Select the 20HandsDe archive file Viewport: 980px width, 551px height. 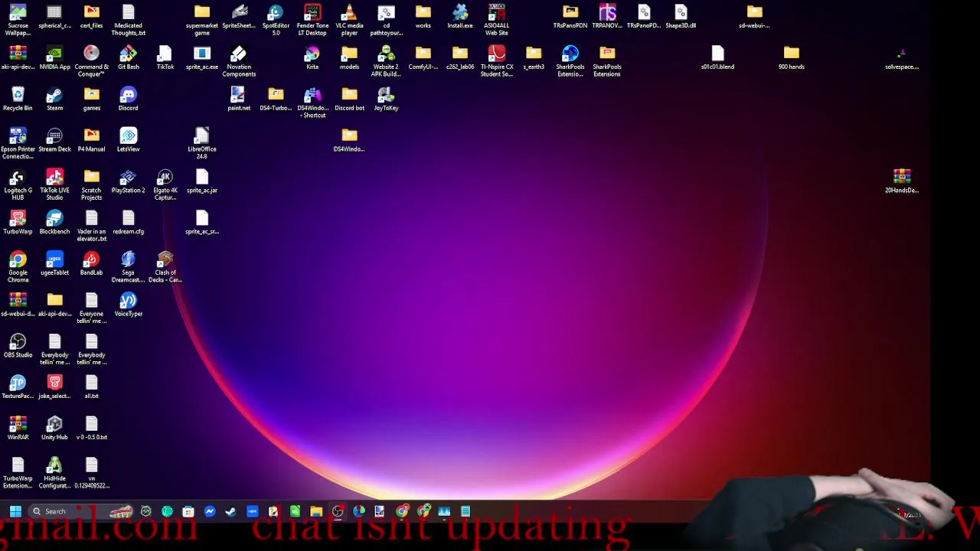tap(901, 181)
